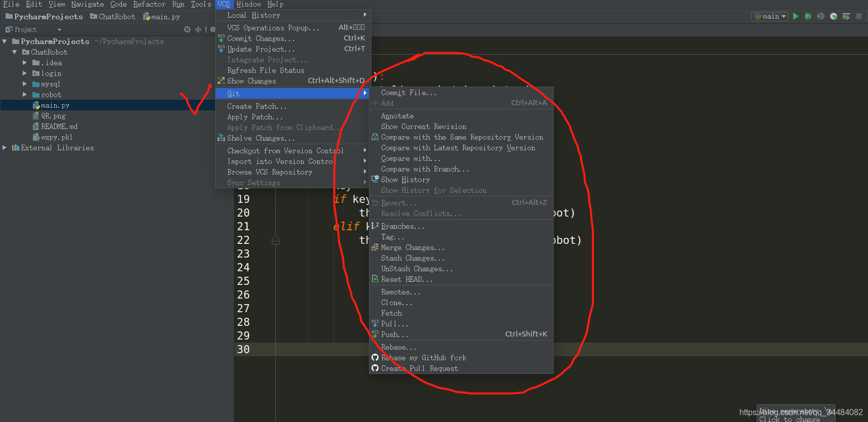This screenshot has height=422, width=868.
Task: Click Push VCS arrow icon entry
Action: coord(375,334)
